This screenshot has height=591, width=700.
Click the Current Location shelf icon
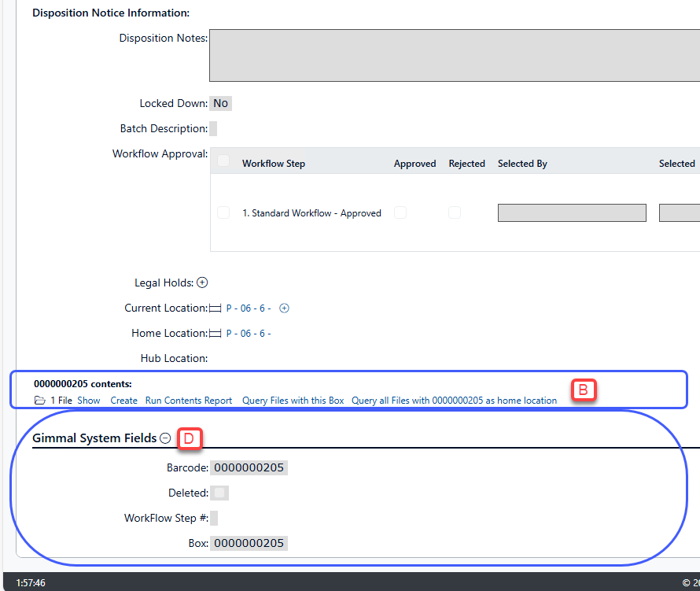(x=215, y=308)
